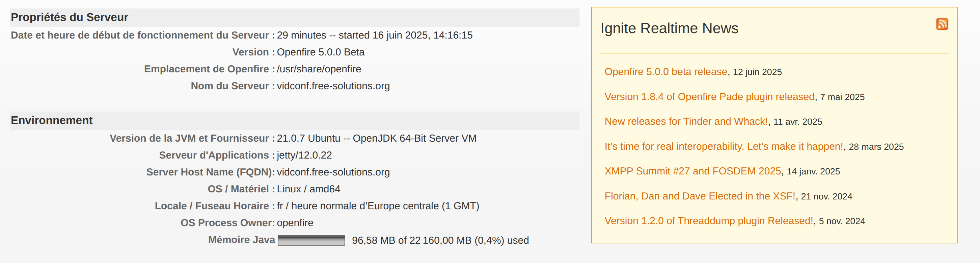980x263 pixels.
Task: Open 'Version 1.2.0 of Threaddump plugin Released!' link
Action: coord(709,221)
